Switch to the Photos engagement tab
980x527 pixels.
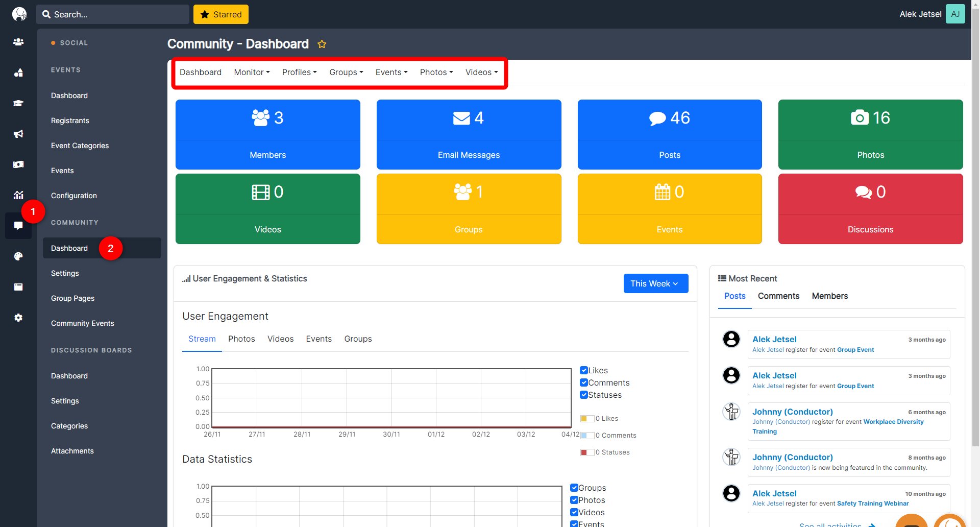tap(241, 339)
